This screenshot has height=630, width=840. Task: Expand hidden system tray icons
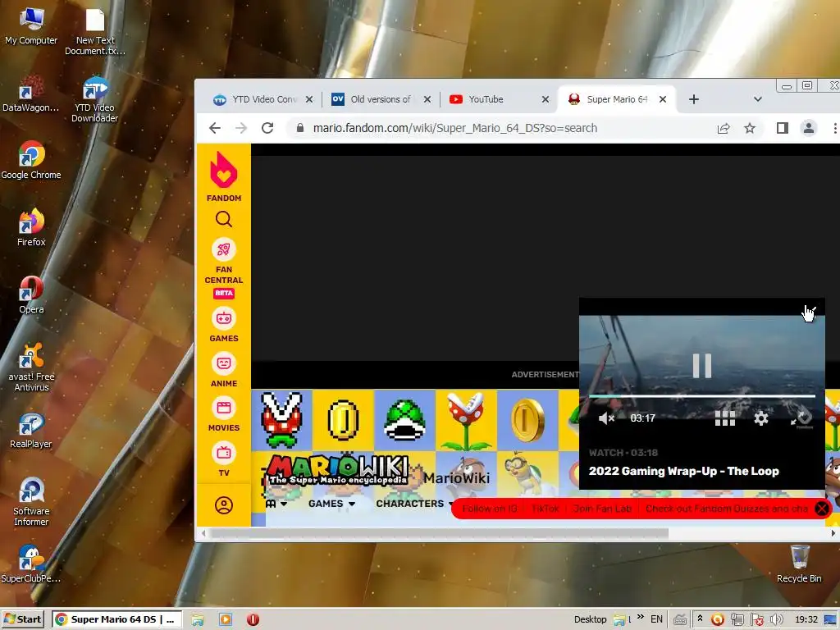(x=700, y=619)
